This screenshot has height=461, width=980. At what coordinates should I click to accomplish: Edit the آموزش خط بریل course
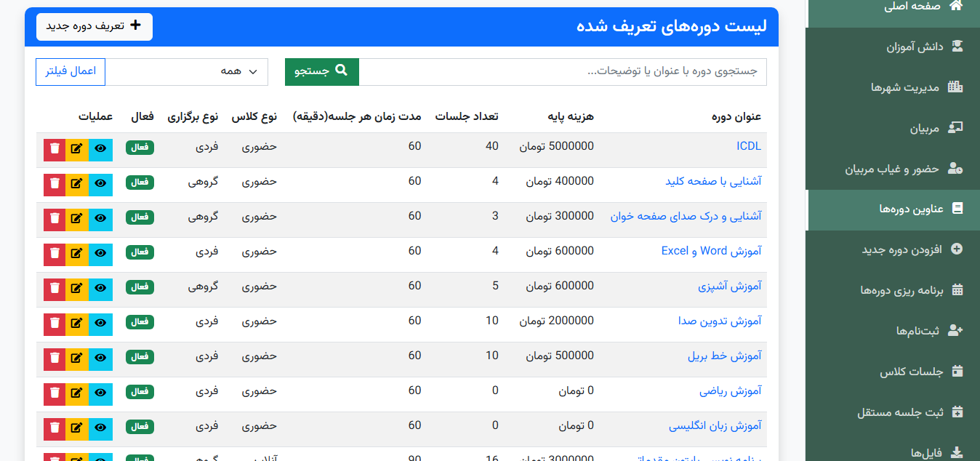[x=77, y=359]
